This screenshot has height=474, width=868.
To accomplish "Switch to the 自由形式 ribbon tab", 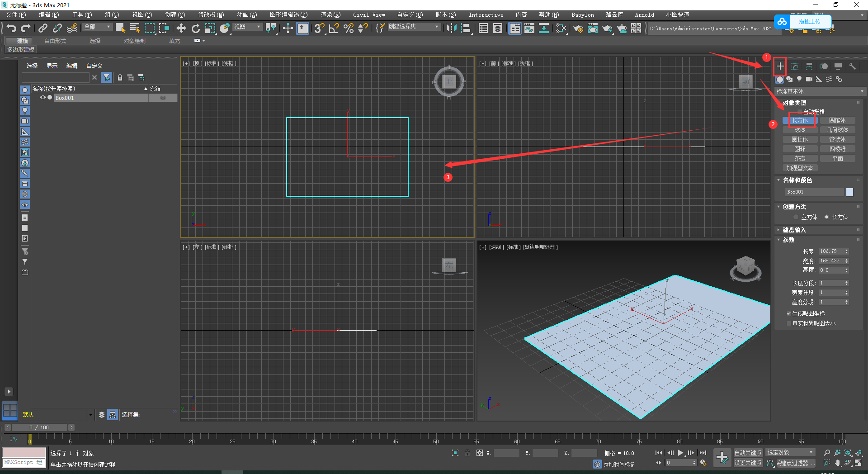I will click(55, 41).
